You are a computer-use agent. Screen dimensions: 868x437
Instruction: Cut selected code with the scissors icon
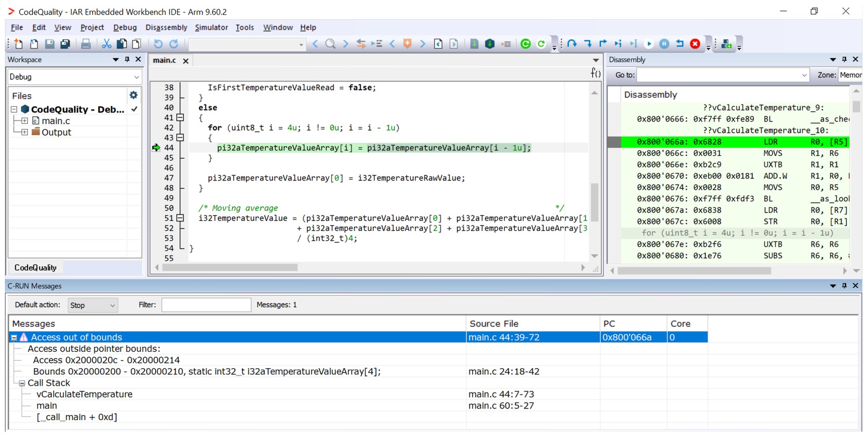click(x=106, y=43)
